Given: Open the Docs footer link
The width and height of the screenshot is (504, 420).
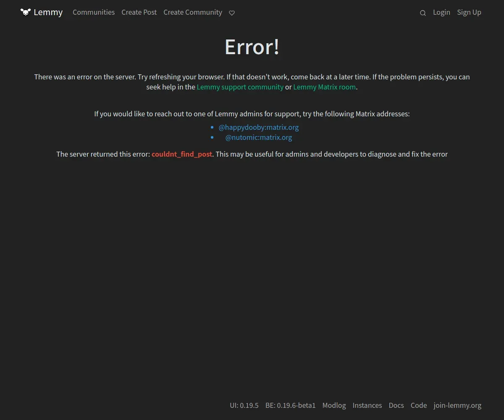Looking at the screenshot, I should [x=396, y=405].
